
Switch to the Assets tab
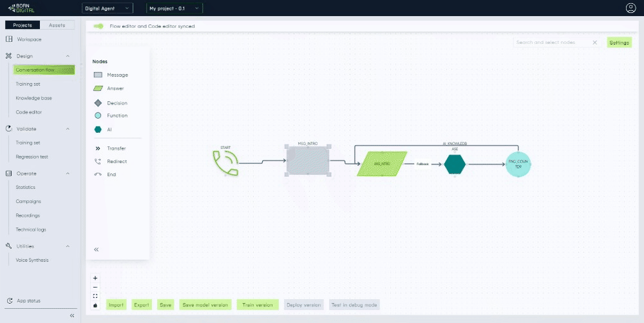point(57,25)
